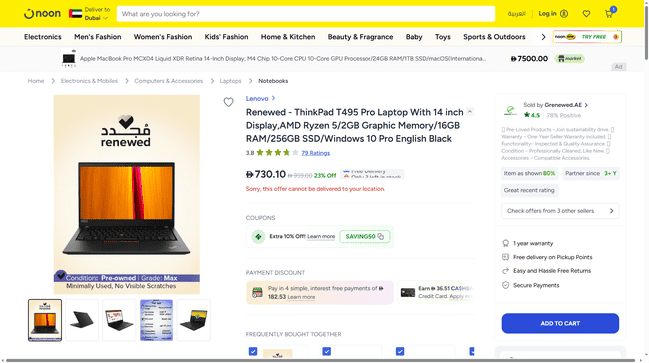This screenshot has height=363, width=649.
Task: Switch language to Arabic
Action: (516, 14)
